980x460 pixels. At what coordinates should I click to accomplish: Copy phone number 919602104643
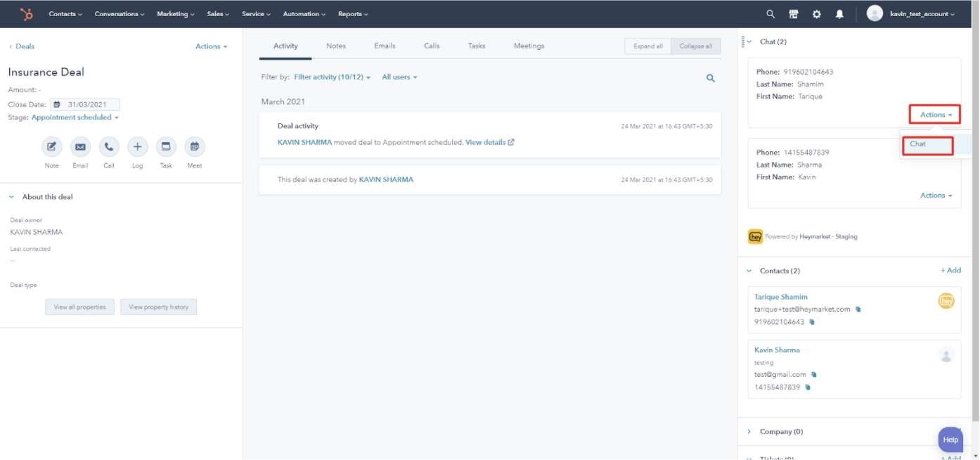[812, 322]
